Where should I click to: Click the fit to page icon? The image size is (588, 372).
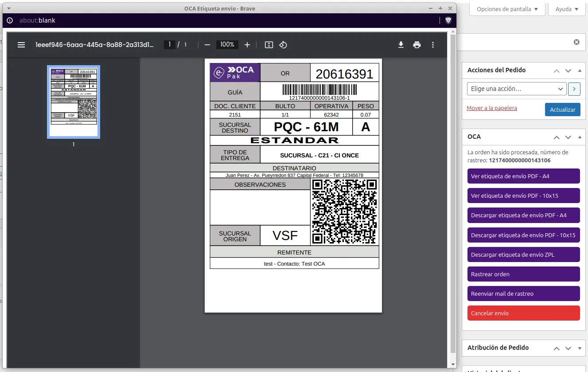click(x=269, y=45)
